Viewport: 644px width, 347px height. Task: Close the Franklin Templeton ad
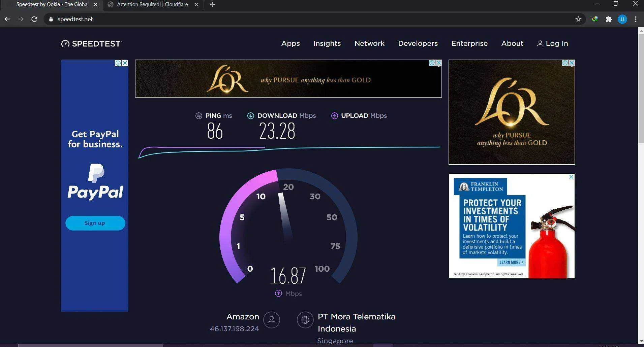(571, 177)
